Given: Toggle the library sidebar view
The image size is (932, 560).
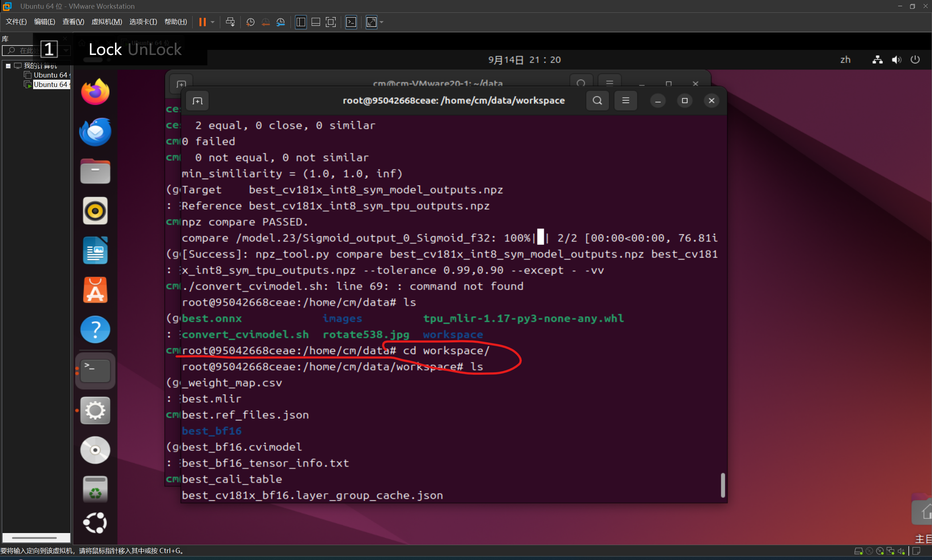Looking at the screenshot, I should pyautogui.click(x=300, y=22).
